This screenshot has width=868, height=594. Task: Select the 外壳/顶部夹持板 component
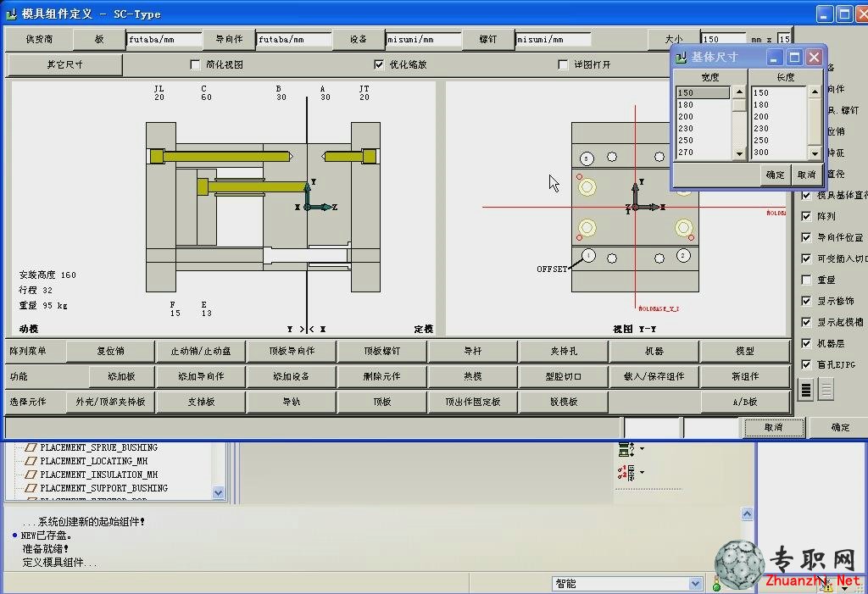[x=110, y=402]
